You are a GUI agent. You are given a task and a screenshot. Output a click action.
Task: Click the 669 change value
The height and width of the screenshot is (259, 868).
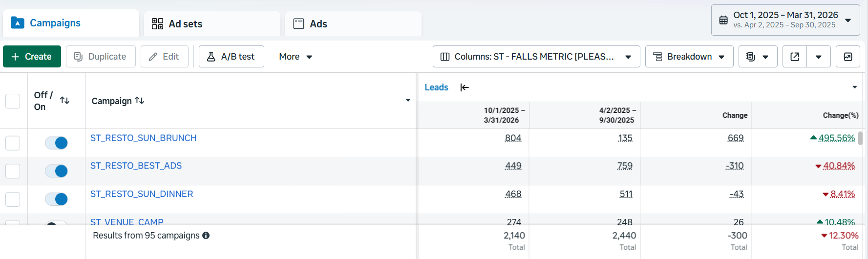pyautogui.click(x=736, y=138)
